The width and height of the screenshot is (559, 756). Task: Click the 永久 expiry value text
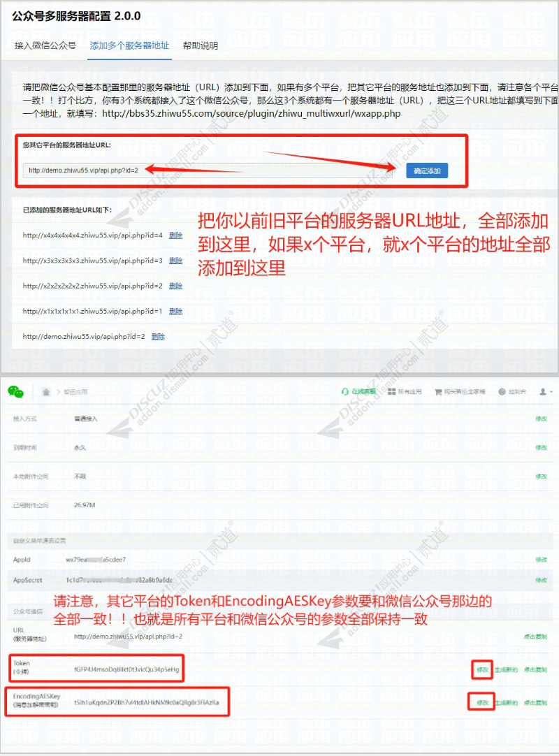pos(80,447)
